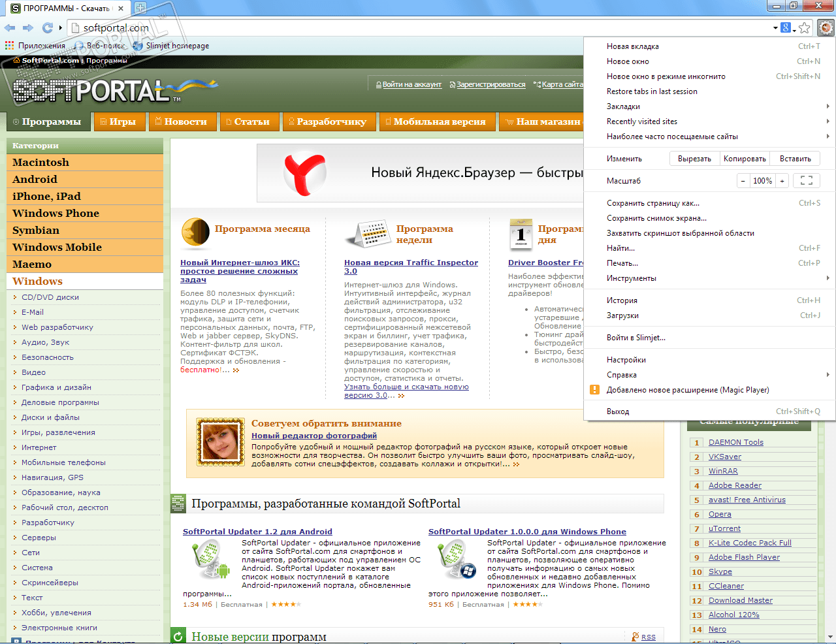
Task: Select Сохранить снимок экрана...
Action: [709, 218]
